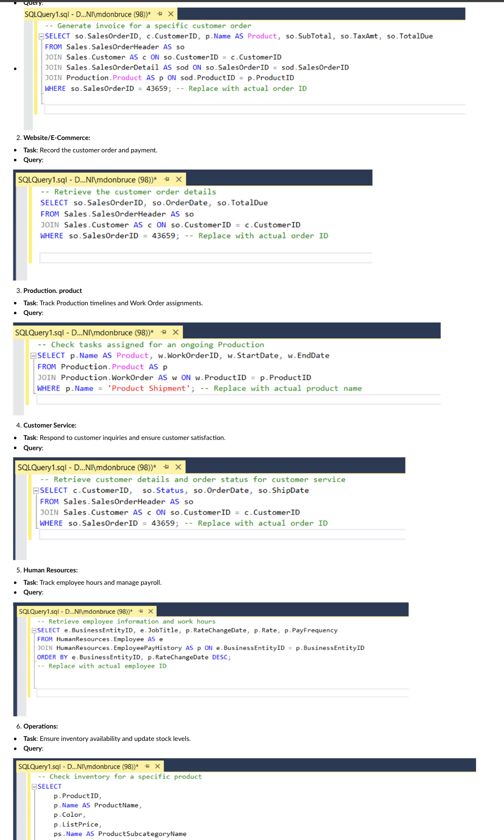Click the 'p.ListPrice' line
Viewport: 504px width, 840px height.
(76, 824)
